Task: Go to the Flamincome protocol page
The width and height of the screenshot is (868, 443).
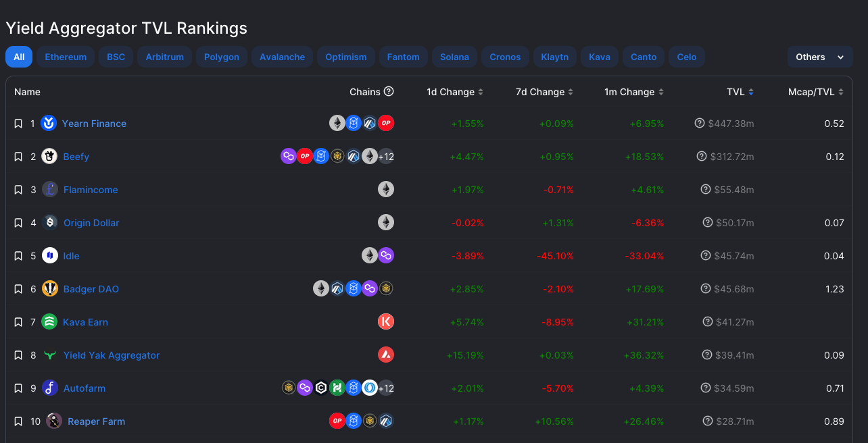Action: [x=91, y=190]
